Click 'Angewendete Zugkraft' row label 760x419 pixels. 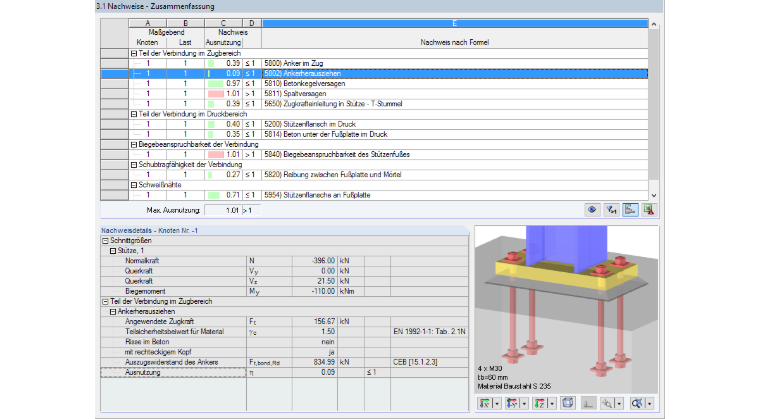[159, 322]
